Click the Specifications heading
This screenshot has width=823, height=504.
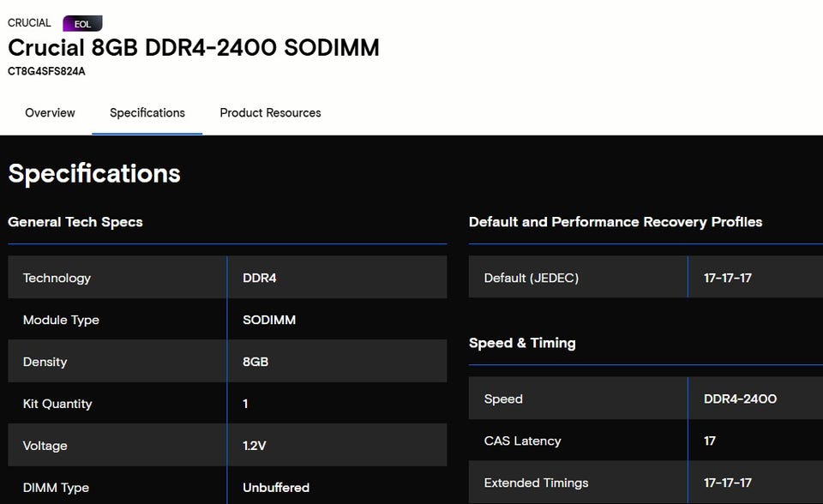click(94, 174)
